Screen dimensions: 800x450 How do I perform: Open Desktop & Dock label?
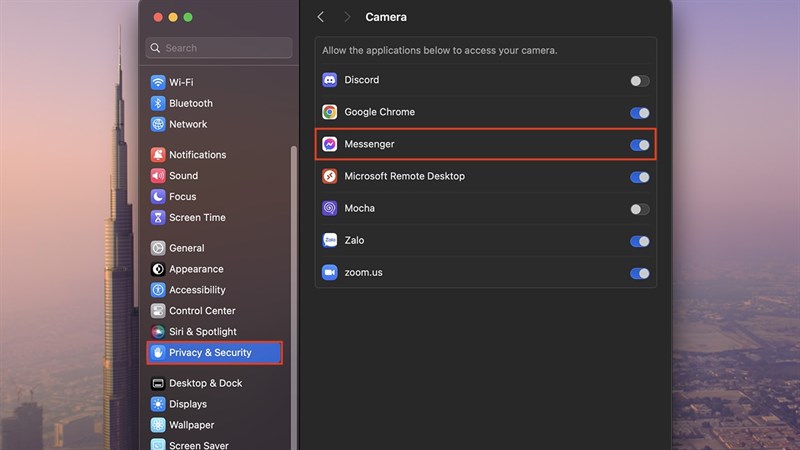pyautogui.click(x=206, y=383)
